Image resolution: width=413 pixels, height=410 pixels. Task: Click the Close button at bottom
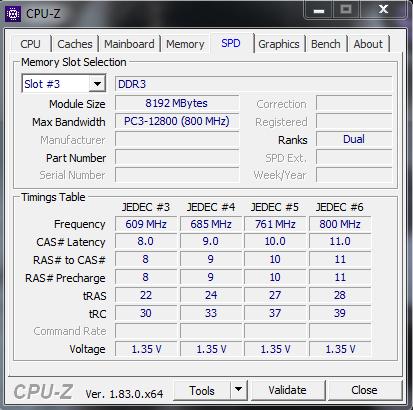tap(364, 390)
